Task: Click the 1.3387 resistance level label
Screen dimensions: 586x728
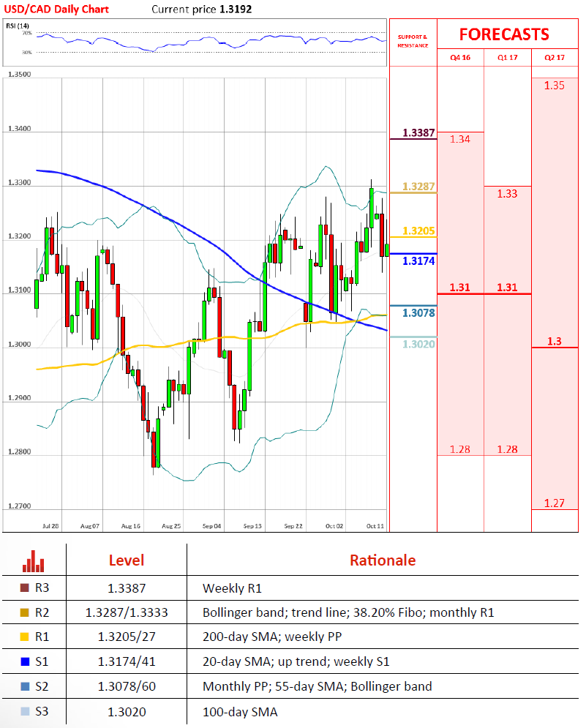Action: coord(418,134)
